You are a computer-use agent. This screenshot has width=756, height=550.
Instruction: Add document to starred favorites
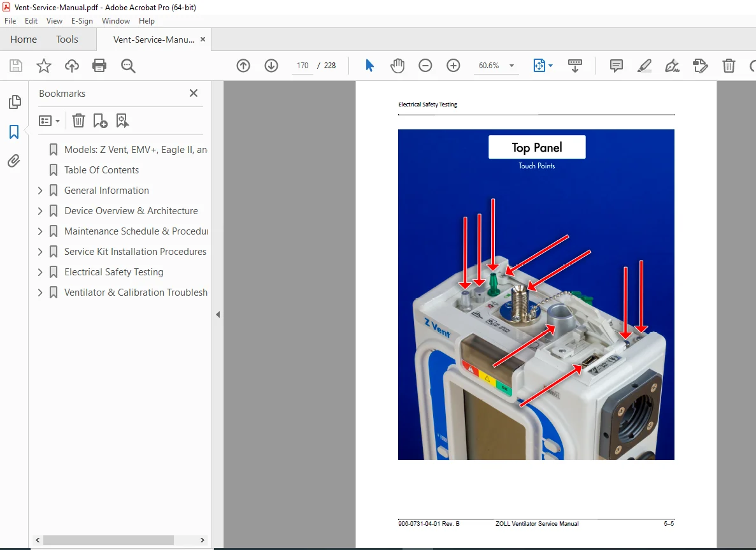point(44,66)
